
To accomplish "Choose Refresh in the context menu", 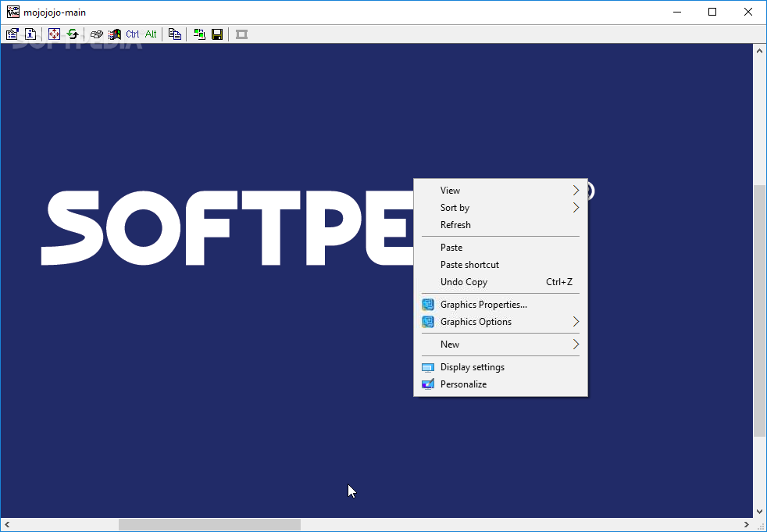I will pyautogui.click(x=501, y=225).
